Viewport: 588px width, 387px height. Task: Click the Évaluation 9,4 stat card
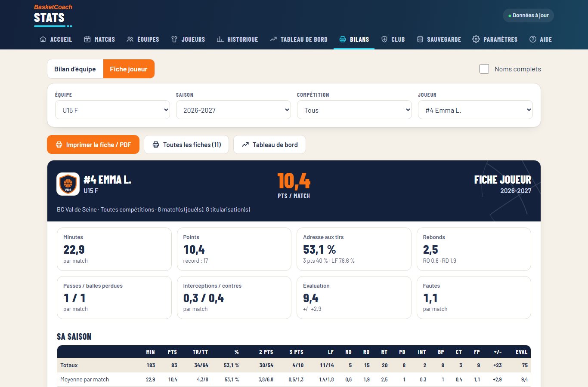tap(354, 298)
